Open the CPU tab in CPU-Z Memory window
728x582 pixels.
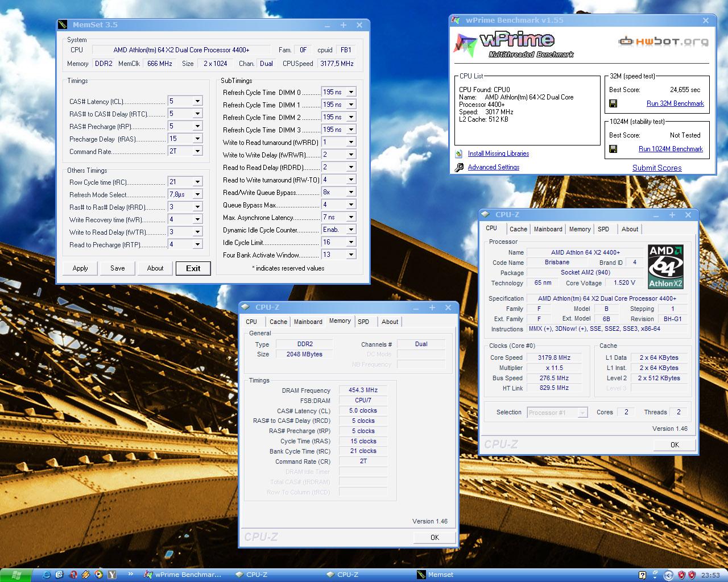tap(251, 322)
